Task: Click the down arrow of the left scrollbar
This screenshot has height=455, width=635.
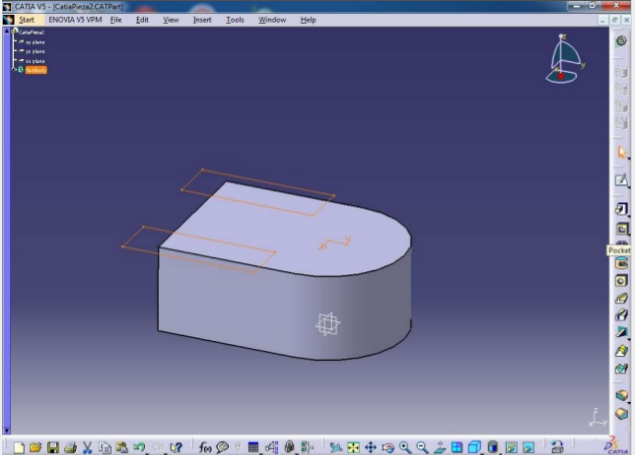Action: point(6,431)
